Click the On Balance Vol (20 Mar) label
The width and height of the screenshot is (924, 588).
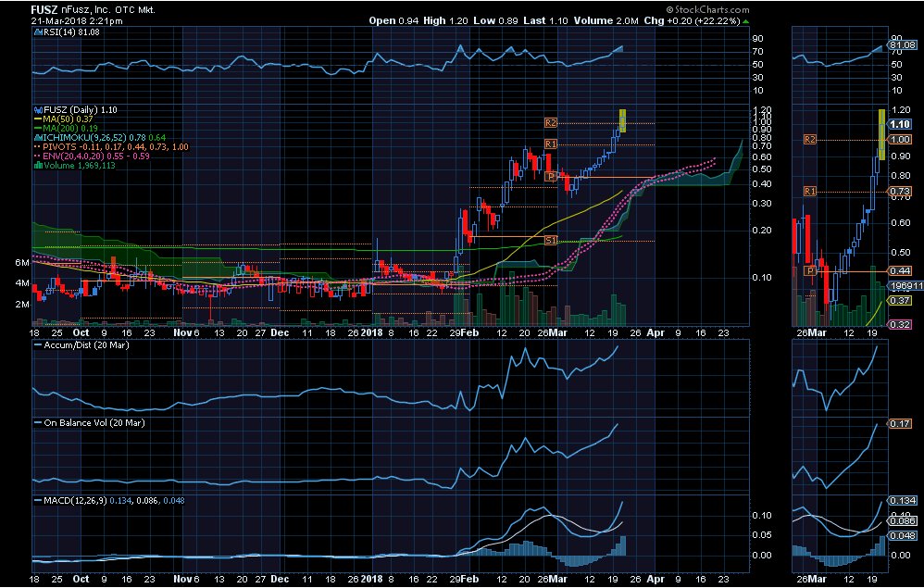click(94, 423)
